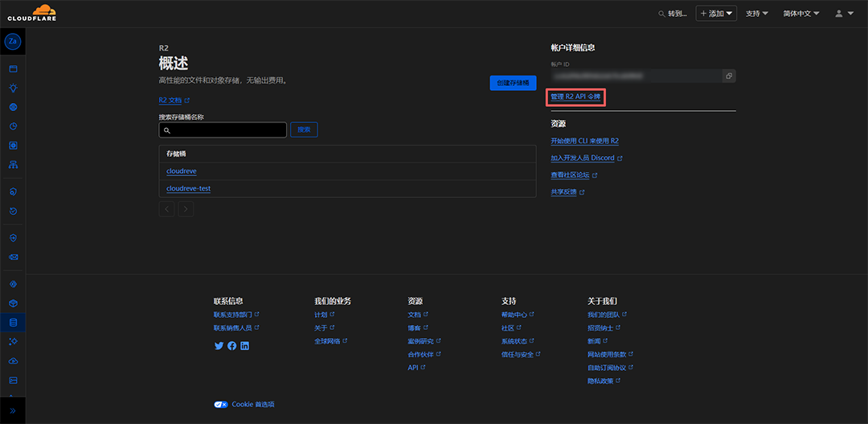
Task: Open 自助订阅协议 footer link
Action: pyautogui.click(x=610, y=368)
